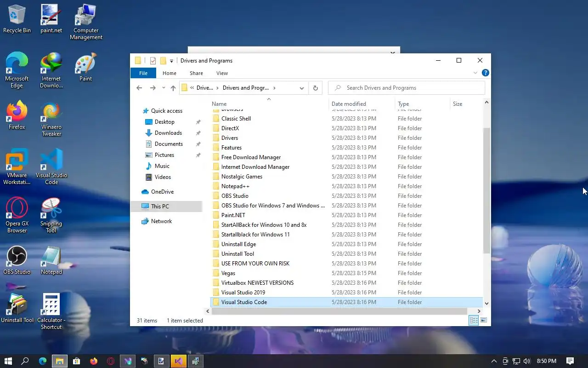
Task: Click the 'Drive...' breadcrumb segment
Action: tap(204, 88)
